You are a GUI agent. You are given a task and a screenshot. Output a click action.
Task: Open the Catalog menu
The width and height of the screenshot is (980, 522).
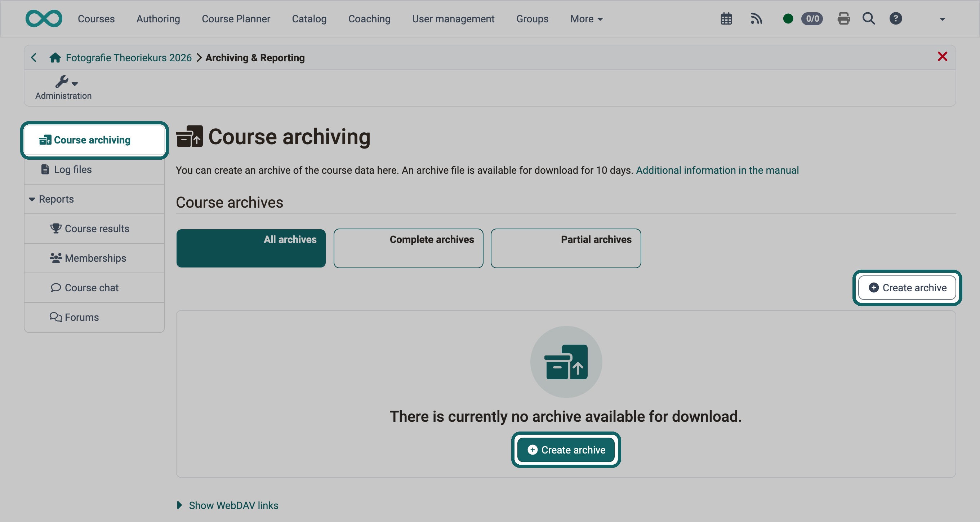tap(309, 19)
